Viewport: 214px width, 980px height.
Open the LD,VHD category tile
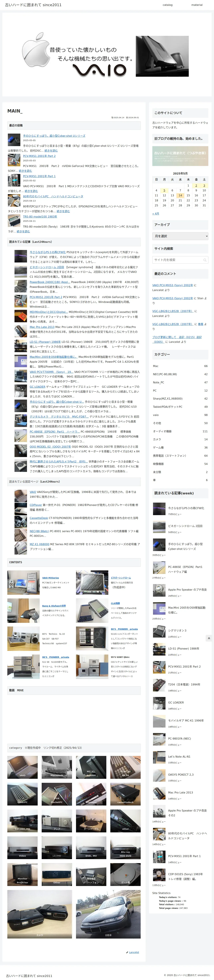coord(56,848)
